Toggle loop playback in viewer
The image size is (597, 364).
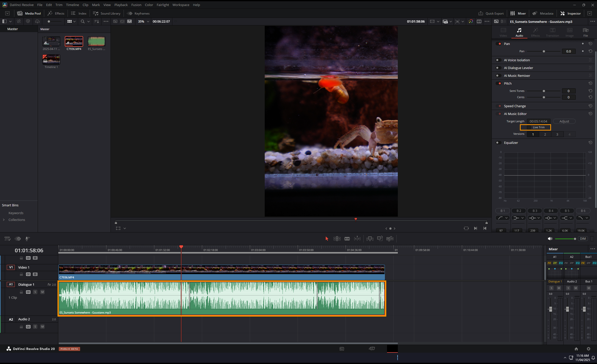click(466, 228)
